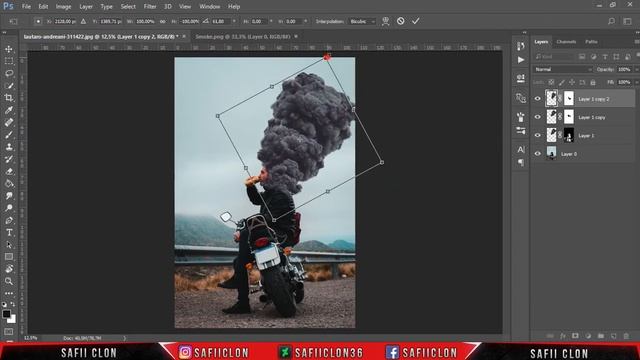Cancel the transform
This screenshot has width=640, height=360.
[400, 21]
